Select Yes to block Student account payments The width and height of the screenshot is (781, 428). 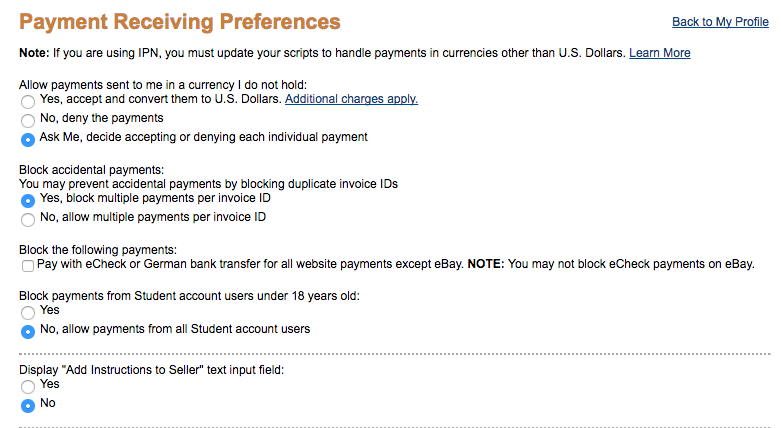click(28, 313)
